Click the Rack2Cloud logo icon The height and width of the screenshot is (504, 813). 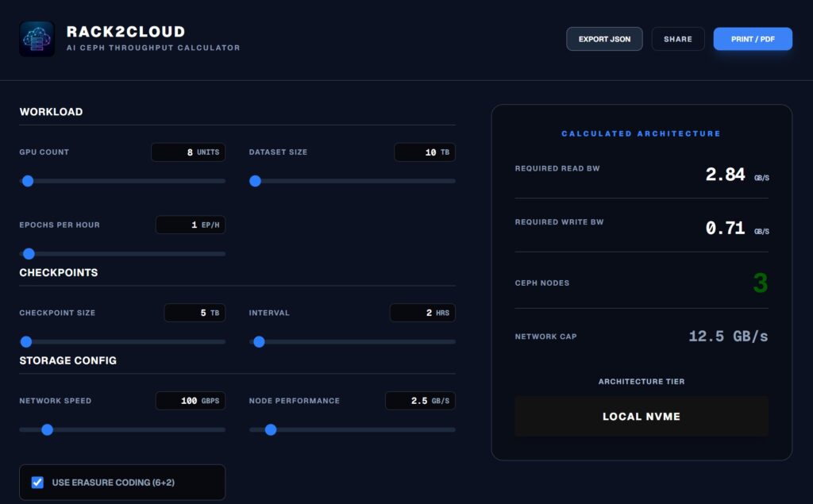37,38
